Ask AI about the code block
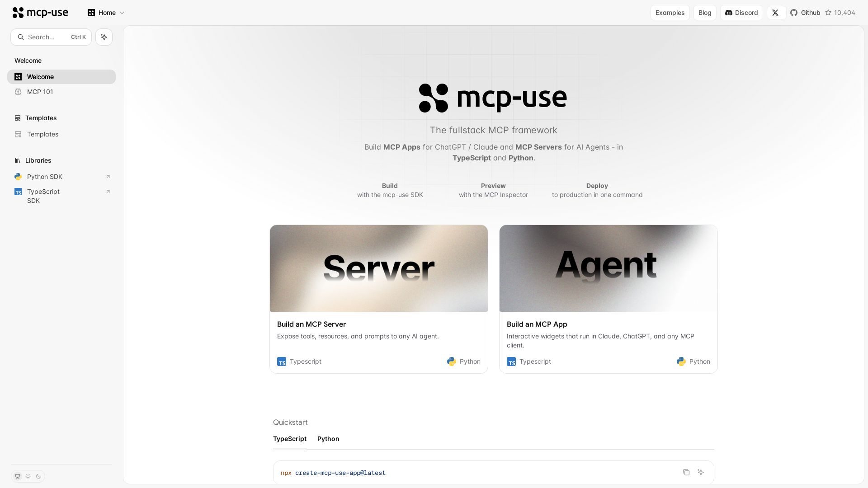Viewport: 868px width, 488px height. point(701,472)
